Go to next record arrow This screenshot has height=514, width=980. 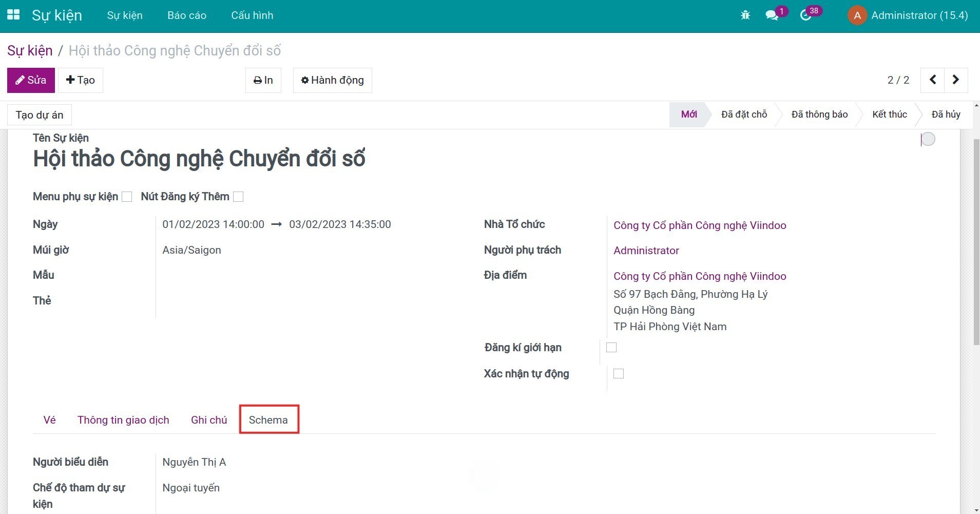pyautogui.click(x=955, y=80)
